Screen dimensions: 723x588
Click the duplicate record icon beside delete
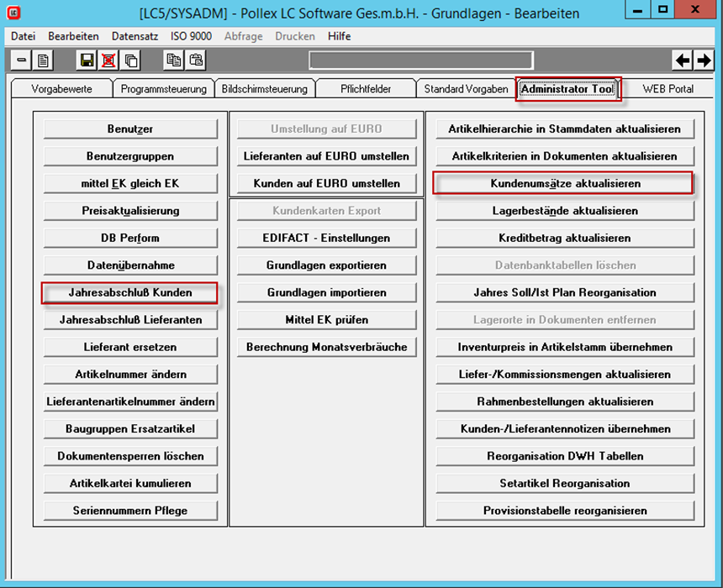[x=130, y=60]
